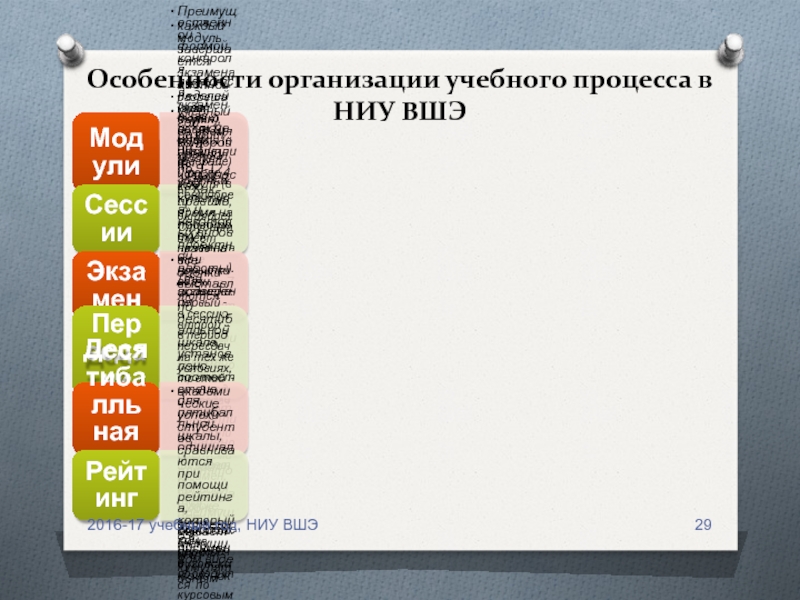Screen dimensions: 800x600
Task: Click the pushpin at the slide's left corner
Action: (x=70, y=49)
